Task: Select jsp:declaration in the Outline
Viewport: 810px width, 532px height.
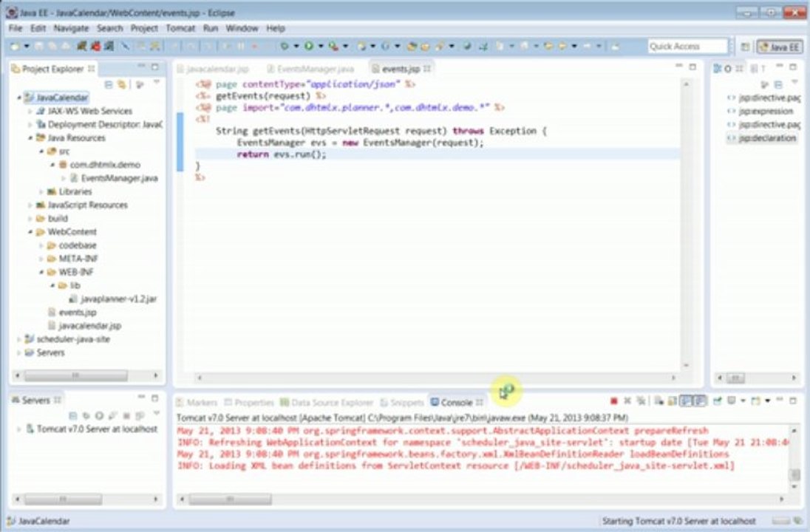Action: pos(762,138)
